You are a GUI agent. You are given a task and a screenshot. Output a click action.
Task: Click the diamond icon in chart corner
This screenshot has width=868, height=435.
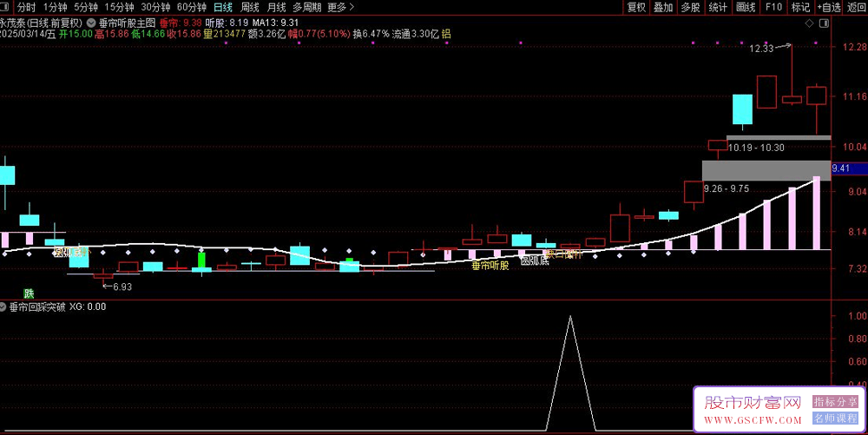[x=809, y=23]
